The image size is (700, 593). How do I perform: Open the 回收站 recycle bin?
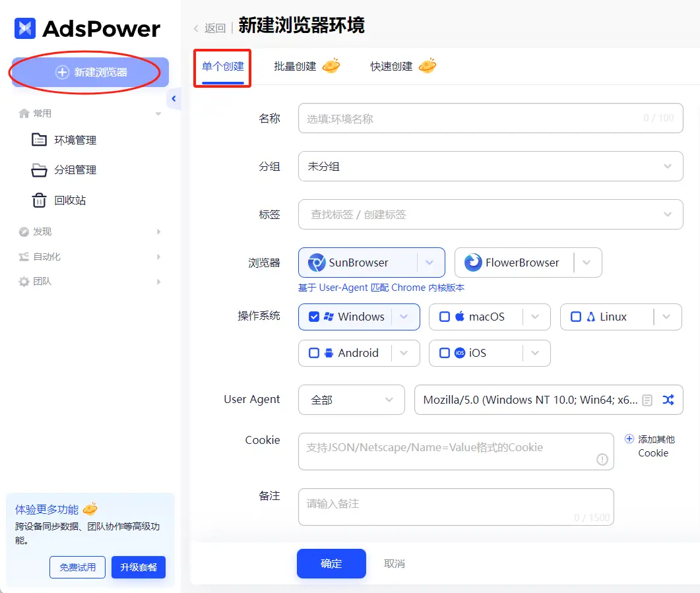[x=69, y=200]
